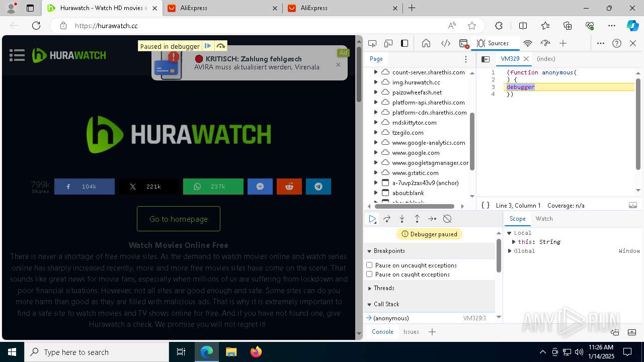Share on Telegram button

tap(318, 187)
